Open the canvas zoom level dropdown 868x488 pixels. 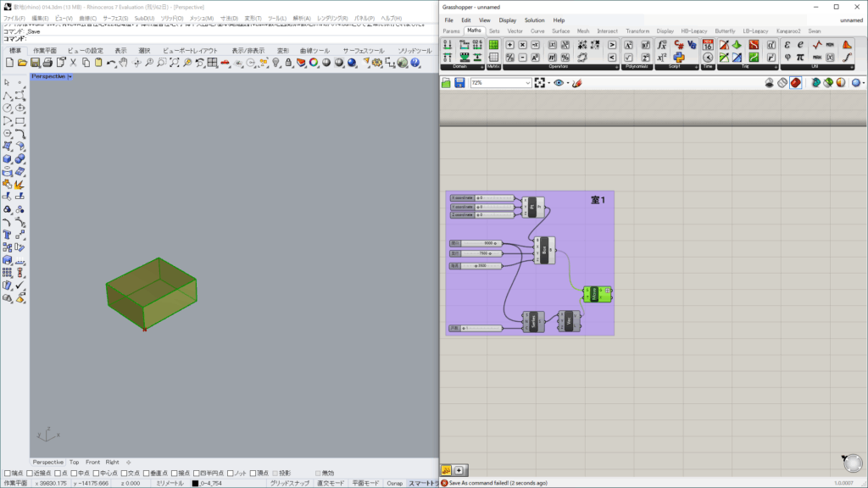coord(527,83)
